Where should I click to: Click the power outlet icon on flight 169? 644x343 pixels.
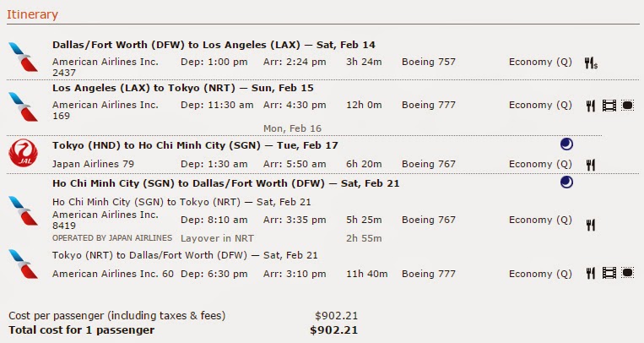[x=627, y=106]
